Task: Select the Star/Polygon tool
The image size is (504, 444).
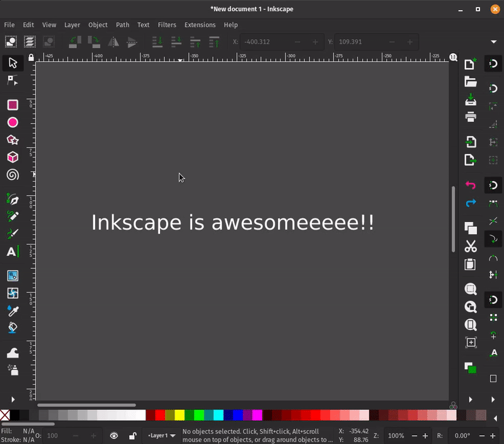Action: click(x=13, y=140)
